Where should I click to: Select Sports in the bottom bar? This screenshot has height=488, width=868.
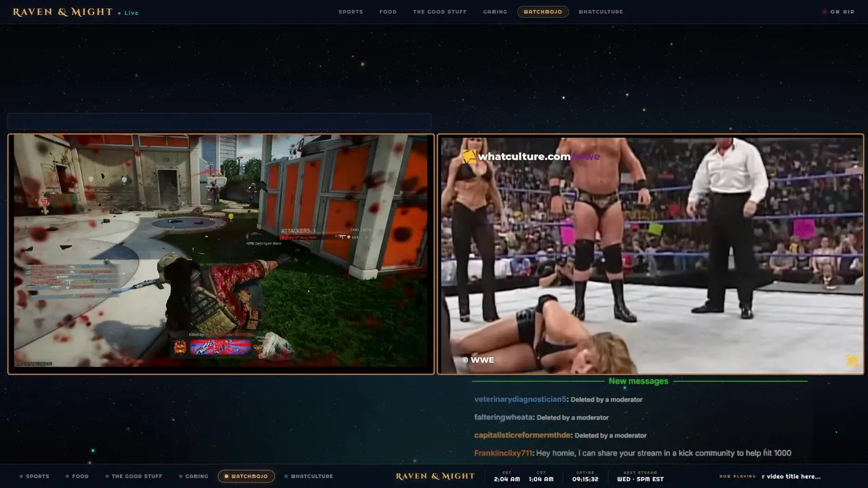35,476
